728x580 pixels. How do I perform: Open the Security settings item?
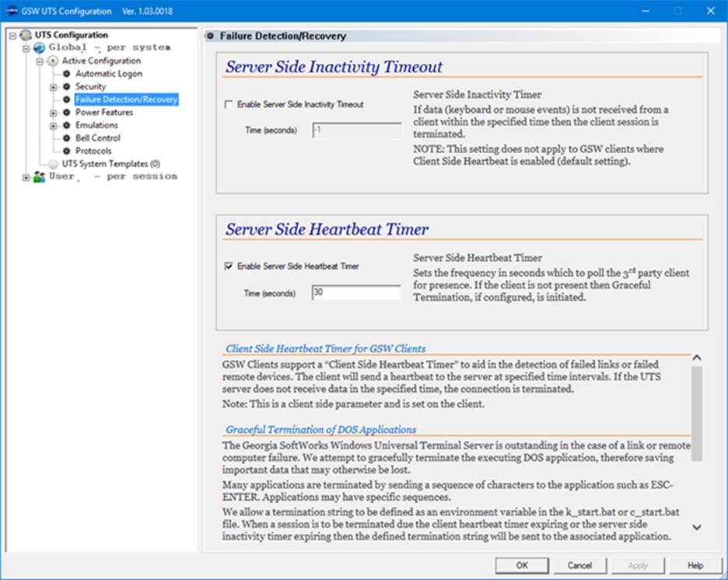point(90,87)
